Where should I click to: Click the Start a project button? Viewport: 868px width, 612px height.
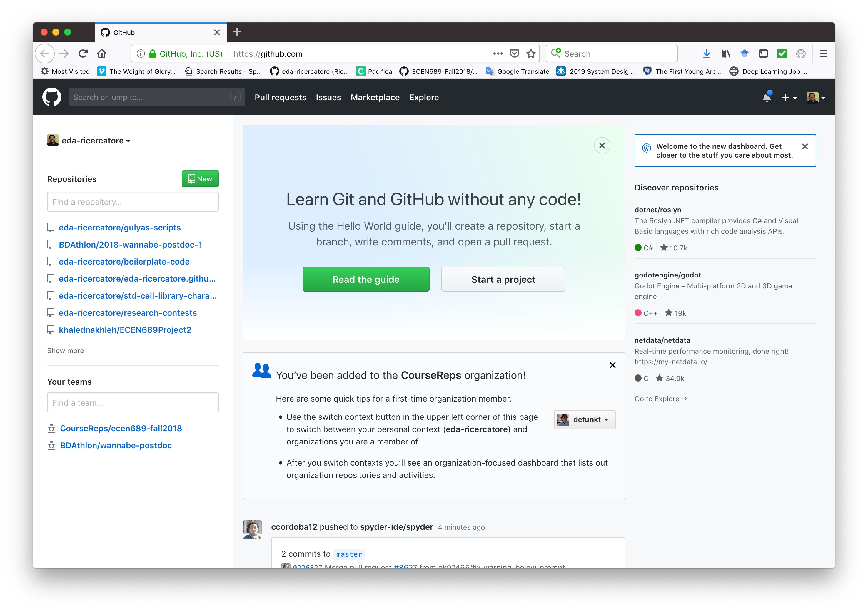click(503, 279)
